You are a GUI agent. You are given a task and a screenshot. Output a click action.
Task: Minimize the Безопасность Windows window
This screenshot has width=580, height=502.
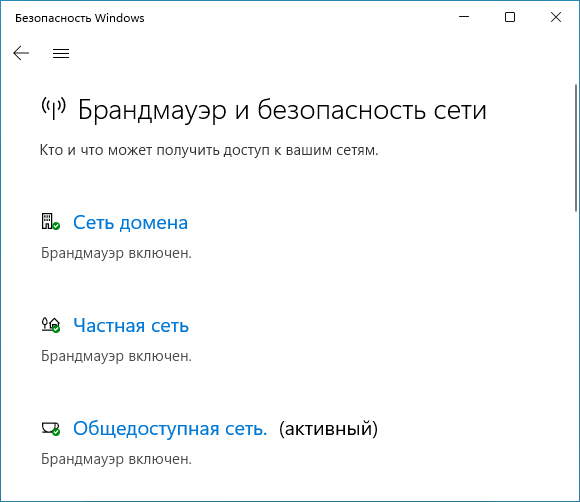[464, 17]
